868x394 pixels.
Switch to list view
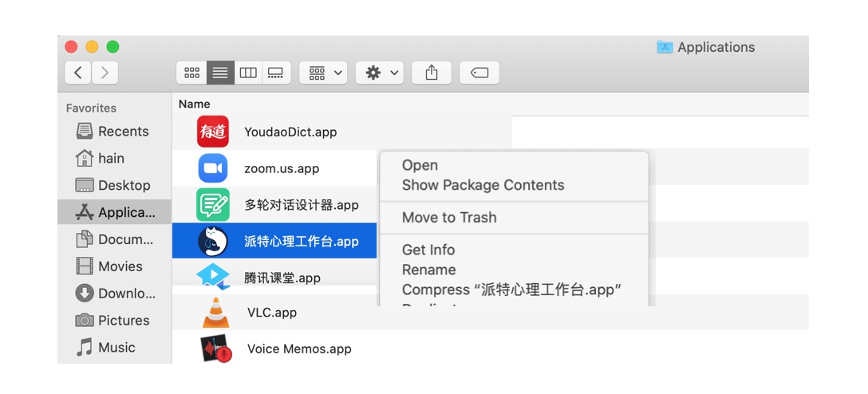click(x=220, y=73)
